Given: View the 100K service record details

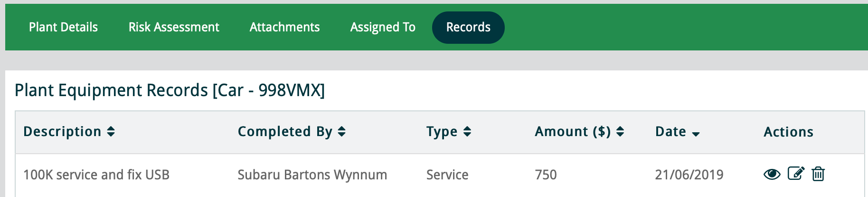Looking at the screenshot, I should click(x=772, y=175).
